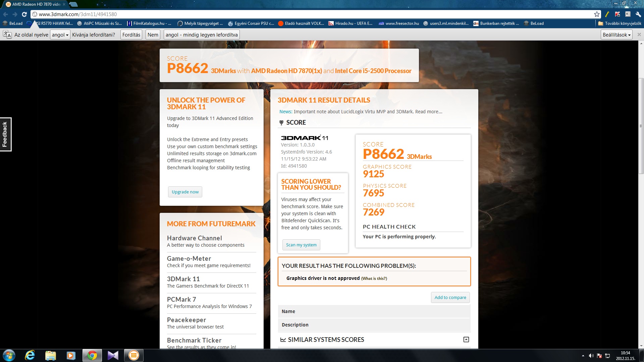The width and height of the screenshot is (644, 362).
Task: Open the orange round taskbar app
Action: [x=134, y=355]
